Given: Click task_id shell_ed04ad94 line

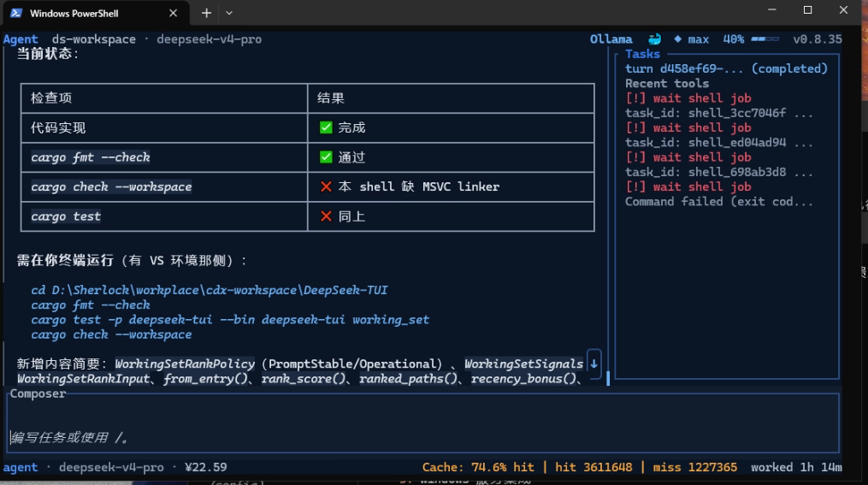Looking at the screenshot, I should click(x=719, y=142).
